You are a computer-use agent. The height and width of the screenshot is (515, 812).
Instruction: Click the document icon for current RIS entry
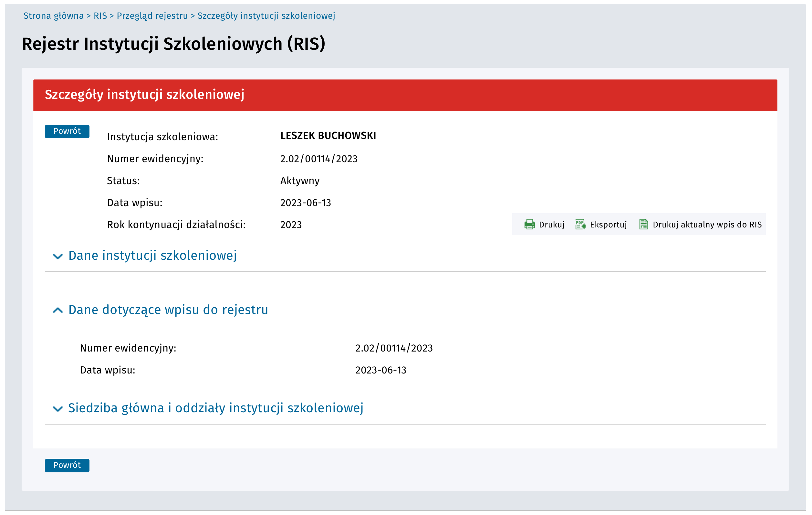(x=643, y=225)
